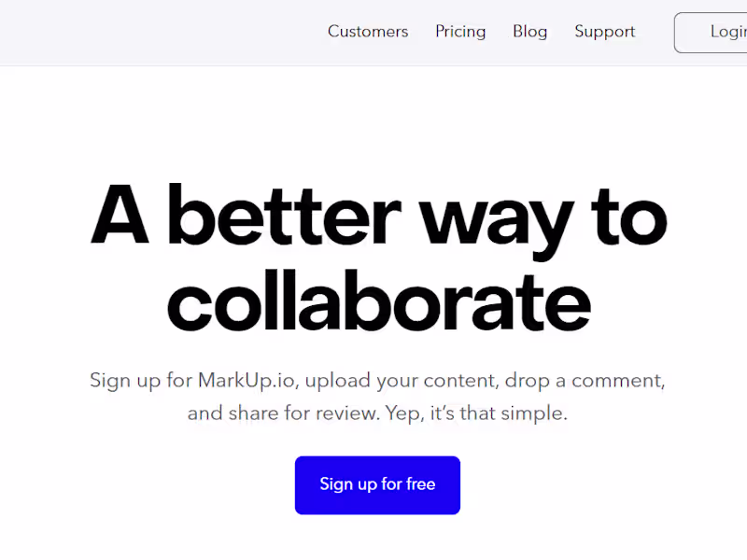Image resolution: width=747 pixels, height=560 pixels.
Task: Click the MarkUp.io mention in the description
Action: pyautogui.click(x=247, y=380)
